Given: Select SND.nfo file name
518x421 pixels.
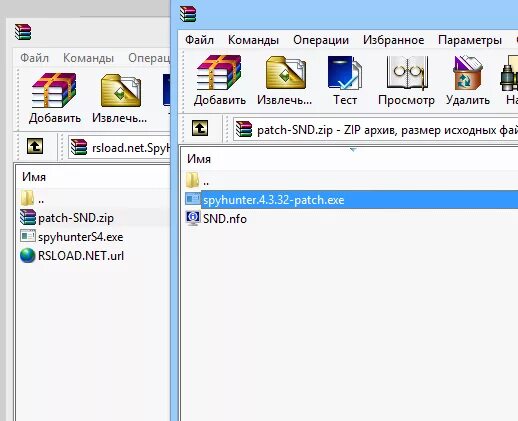Looking at the screenshot, I should coord(225,219).
